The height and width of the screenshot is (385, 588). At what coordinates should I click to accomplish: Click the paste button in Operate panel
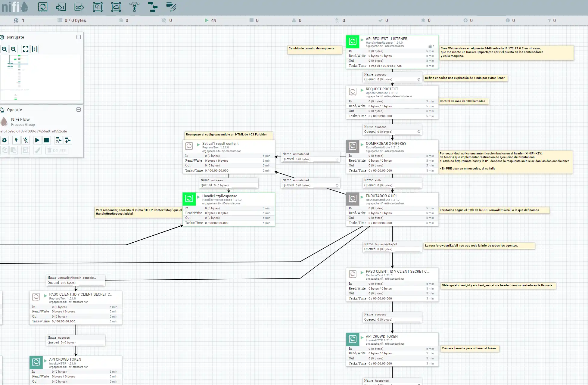click(x=14, y=150)
